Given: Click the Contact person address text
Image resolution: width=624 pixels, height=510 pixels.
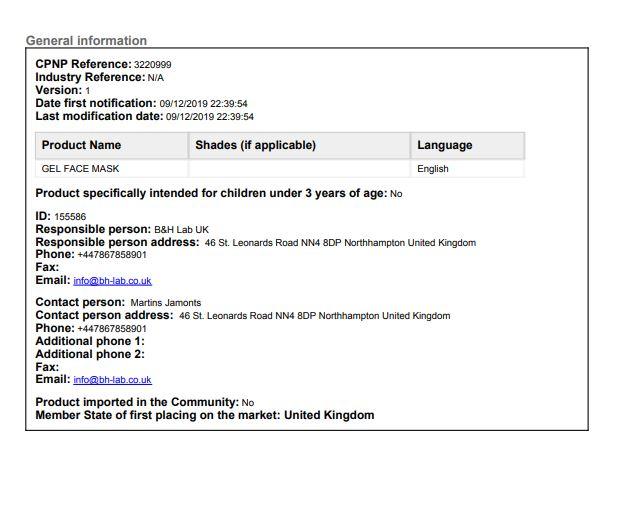Looking at the screenshot, I should 314,316.
